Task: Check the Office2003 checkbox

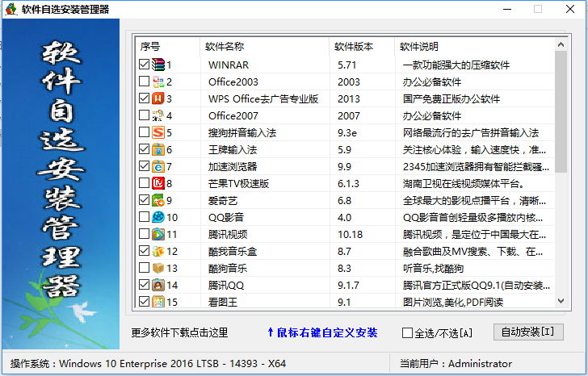Action: (x=144, y=81)
